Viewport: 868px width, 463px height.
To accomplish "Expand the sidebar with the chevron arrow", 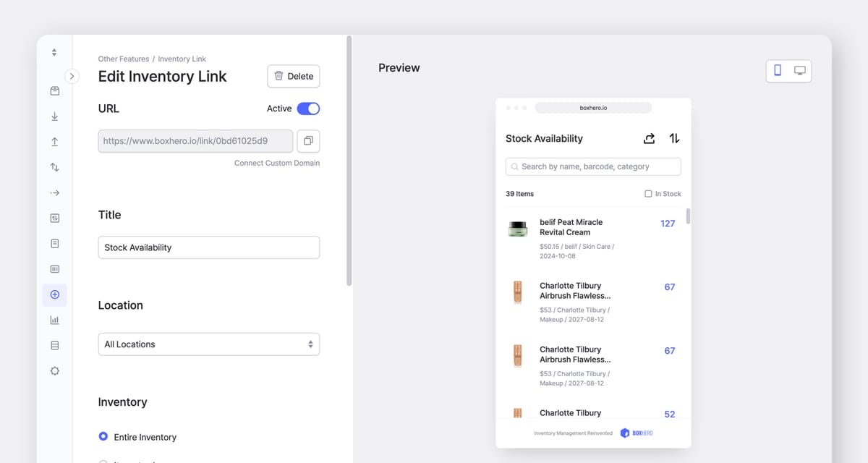I will point(71,75).
